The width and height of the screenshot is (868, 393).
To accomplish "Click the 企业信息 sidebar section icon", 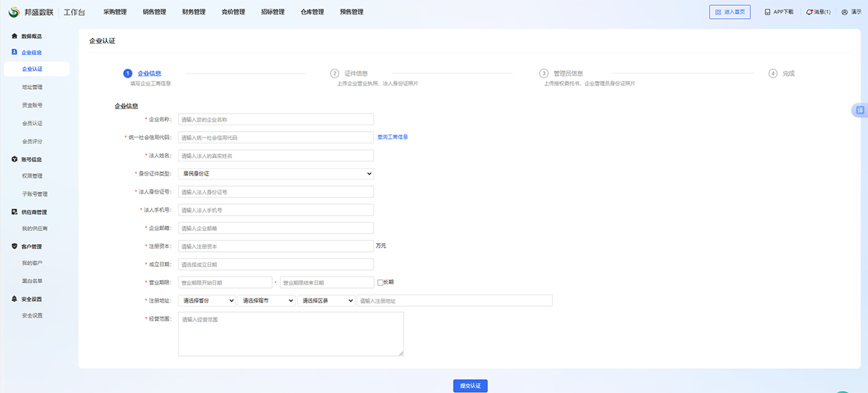I will point(14,52).
